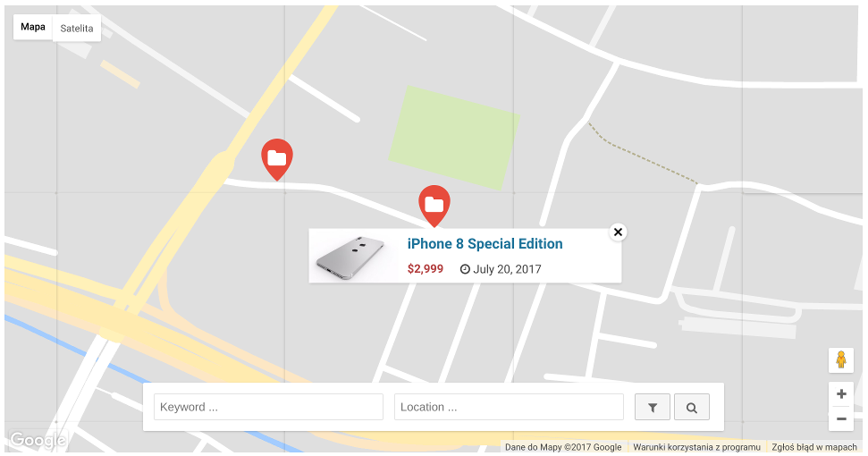Click the Google logo
The width and height of the screenshot is (868, 456).
38,441
